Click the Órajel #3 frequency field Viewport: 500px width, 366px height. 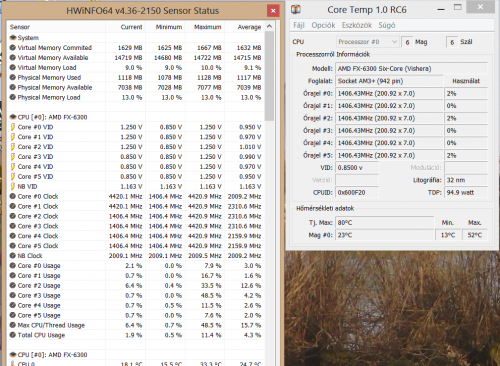click(389, 130)
